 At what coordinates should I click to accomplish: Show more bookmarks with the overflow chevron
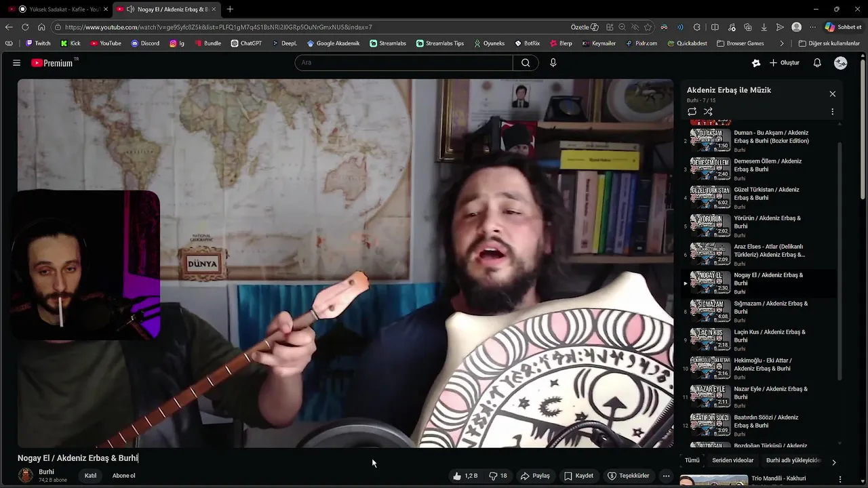click(x=782, y=43)
